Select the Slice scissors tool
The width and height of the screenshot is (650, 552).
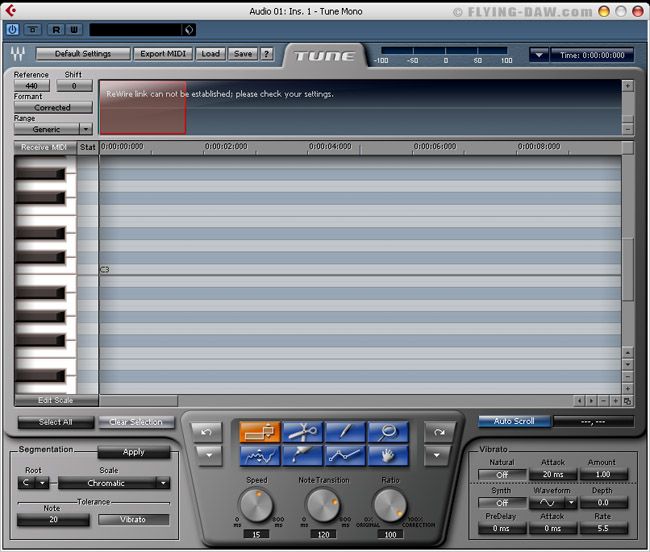click(303, 432)
